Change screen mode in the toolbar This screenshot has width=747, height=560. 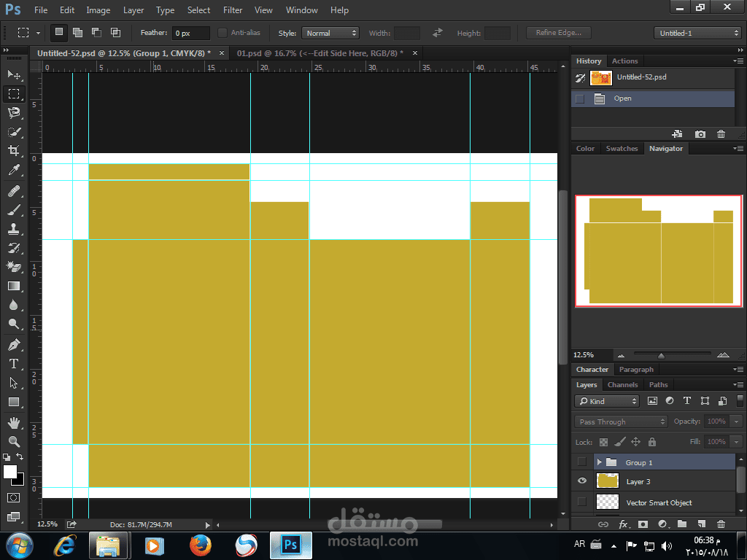click(x=14, y=517)
